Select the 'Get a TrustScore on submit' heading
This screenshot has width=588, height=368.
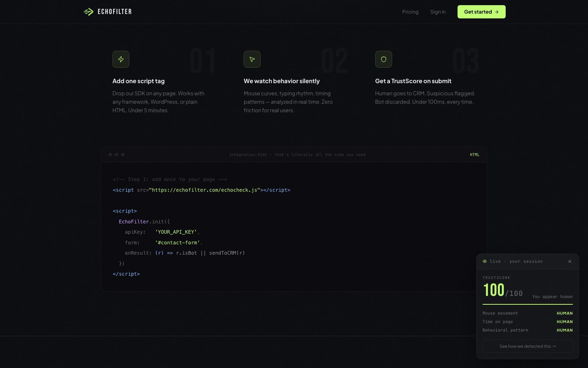click(413, 81)
